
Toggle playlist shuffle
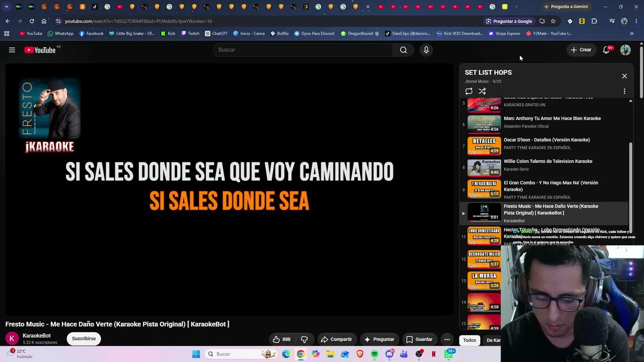(x=482, y=91)
